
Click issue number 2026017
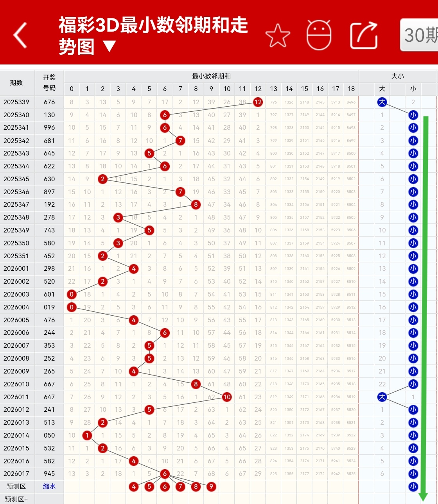[16, 474]
